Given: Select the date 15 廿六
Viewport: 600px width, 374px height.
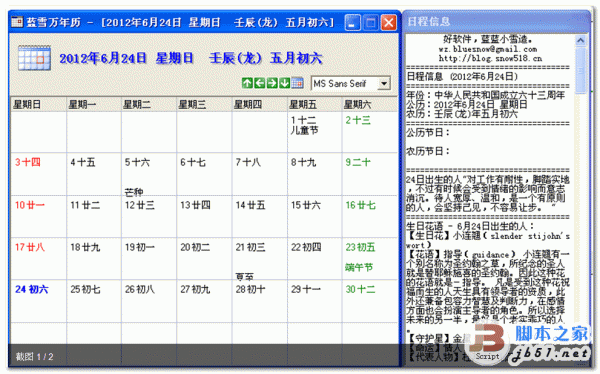Looking at the screenshot, I should click(x=315, y=217).
